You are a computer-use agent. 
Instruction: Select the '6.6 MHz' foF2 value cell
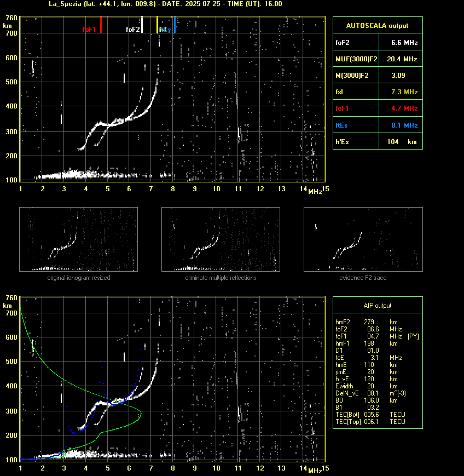click(x=401, y=42)
